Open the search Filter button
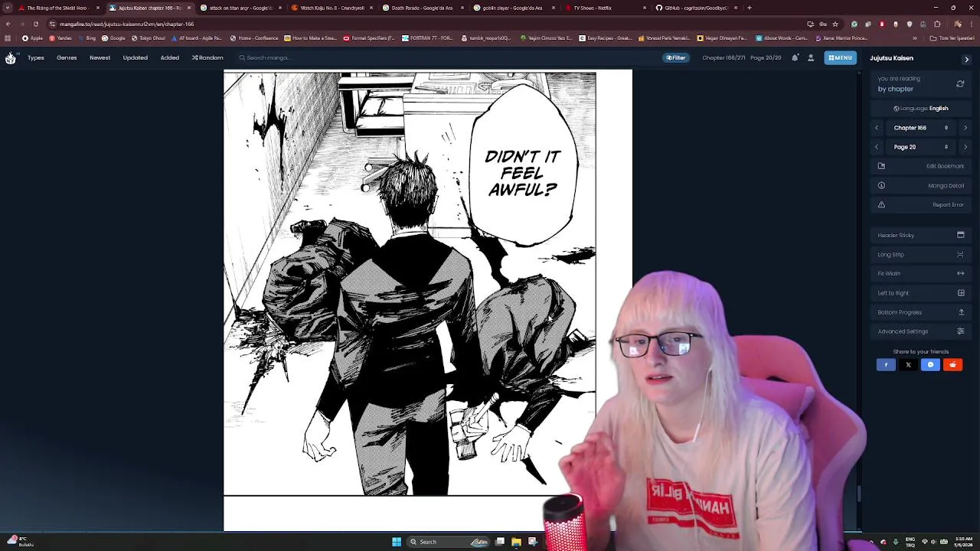This screenshot has height=551, width=980. click(676, 57)
